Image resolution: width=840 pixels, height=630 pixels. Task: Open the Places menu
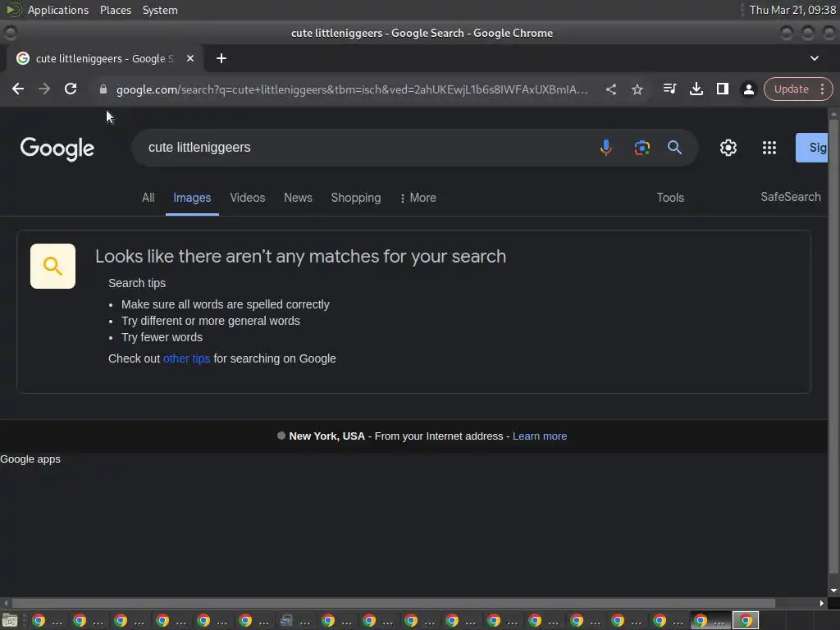click(x=116, y=10)
